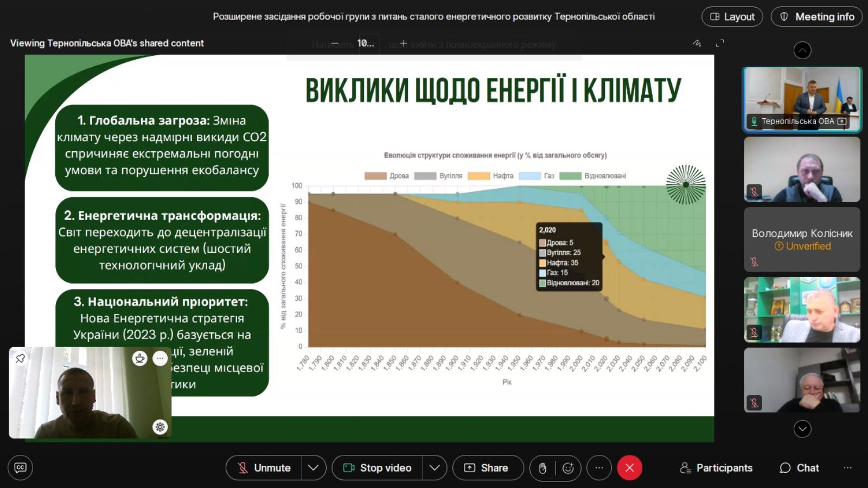Enter full screen for shared content
Image resolution: width=868 pixels, height=488 pixels.
720,43
